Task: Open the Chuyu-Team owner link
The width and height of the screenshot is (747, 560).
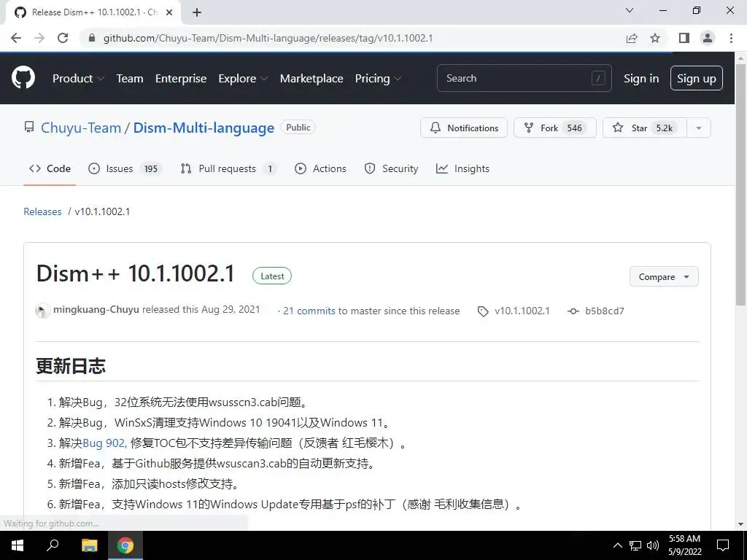Action: 81,128
